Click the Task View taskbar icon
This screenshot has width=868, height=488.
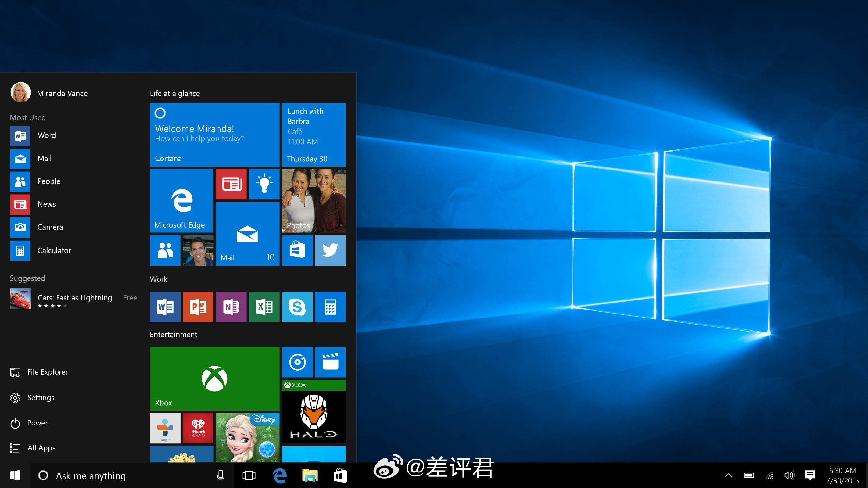(249, 475)
